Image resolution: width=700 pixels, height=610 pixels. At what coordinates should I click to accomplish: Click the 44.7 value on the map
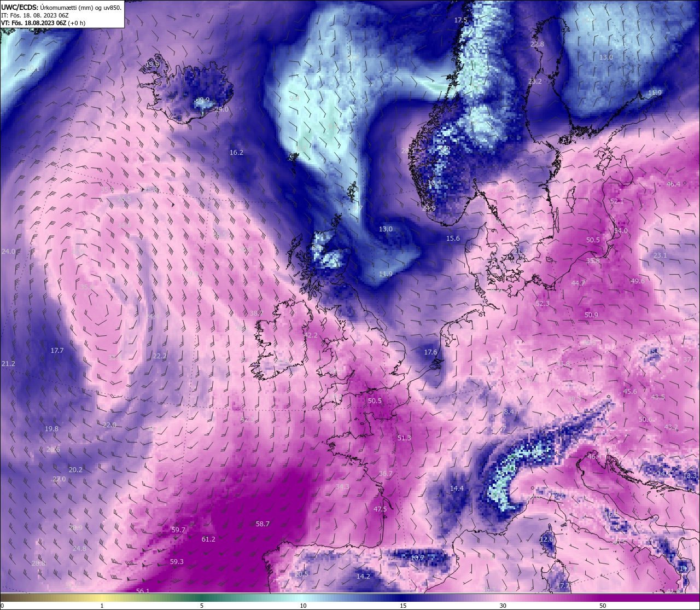pos(578,283)
